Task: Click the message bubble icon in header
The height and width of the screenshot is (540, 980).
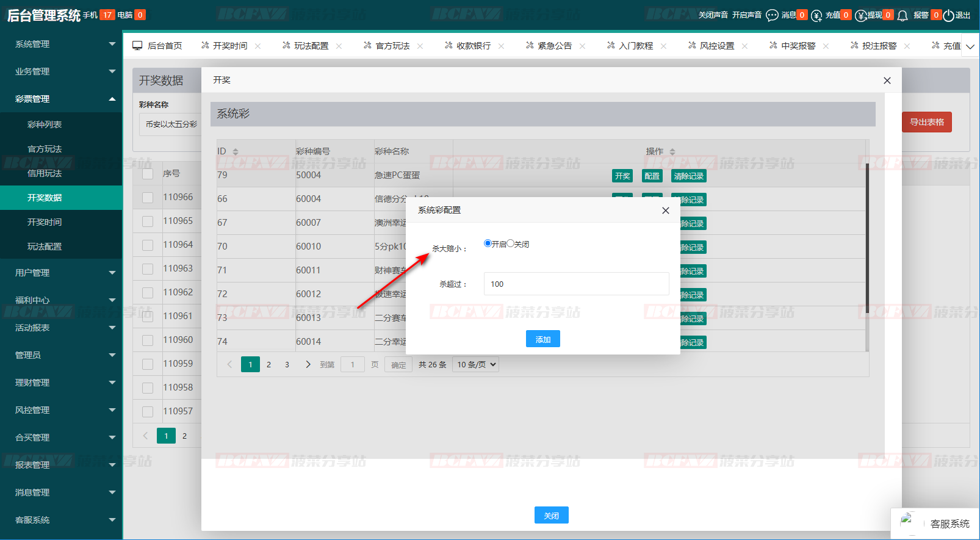Action: (772, 15)
